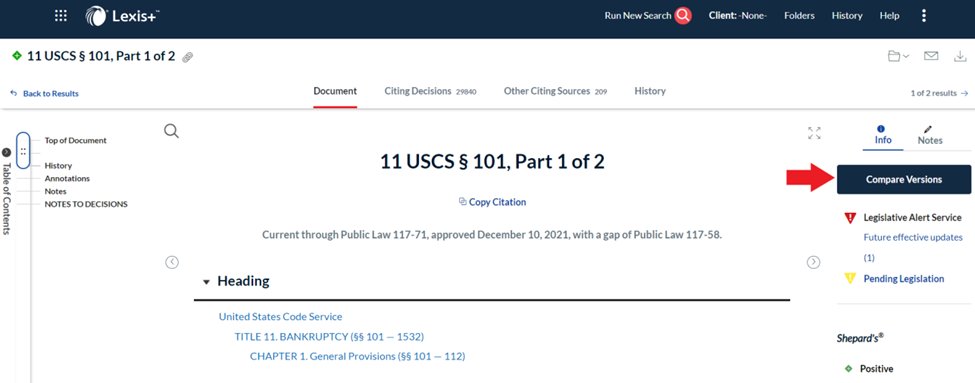Open the Citing Decisions tab
Screen dimensions: 975x383
[x=430, y=91]
